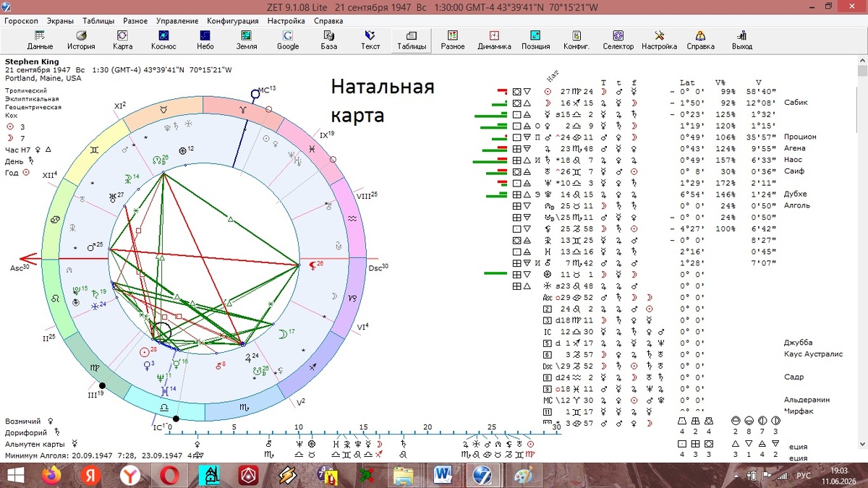This screenshot has width=868, height=488.
Task: Open Word from the taskbar
Action: (442, 476)
